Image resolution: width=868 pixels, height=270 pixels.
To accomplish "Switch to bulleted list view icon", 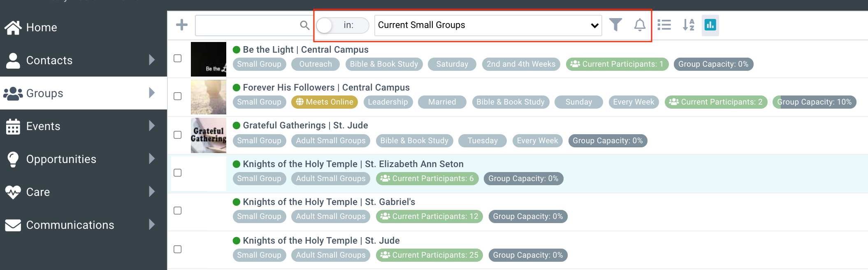I will (x=664, y=25).
